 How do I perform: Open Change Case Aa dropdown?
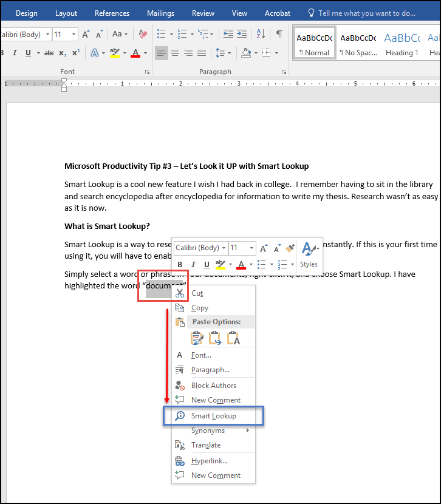[x=120, y=34]
